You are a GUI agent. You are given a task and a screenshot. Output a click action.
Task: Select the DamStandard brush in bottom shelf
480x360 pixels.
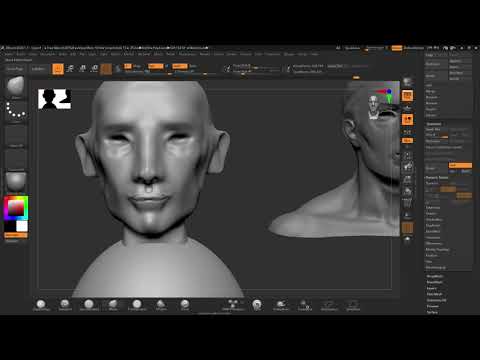(x=89, y=305)
